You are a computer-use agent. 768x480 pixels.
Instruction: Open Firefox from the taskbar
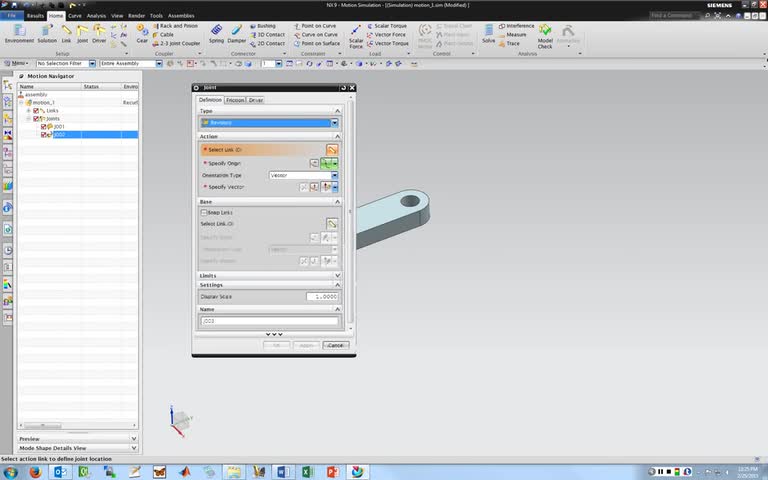tap(35, 471)
